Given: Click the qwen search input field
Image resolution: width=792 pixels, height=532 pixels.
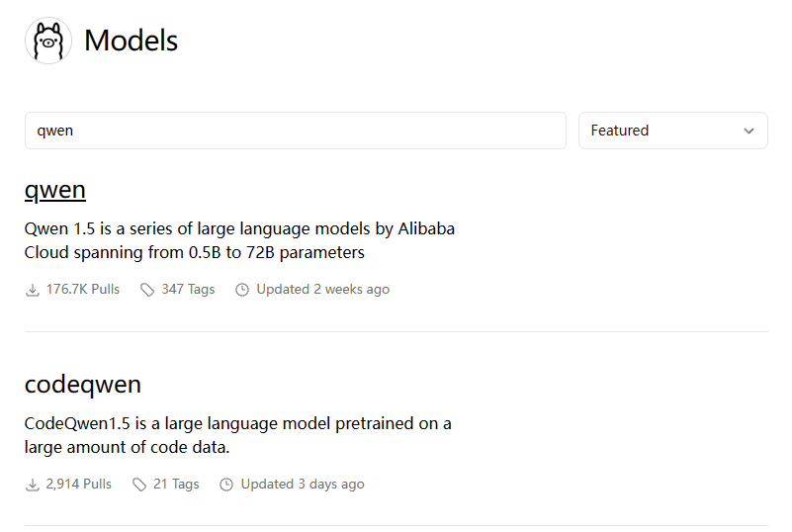Looking at the screenshot, I should pos(295,131).
